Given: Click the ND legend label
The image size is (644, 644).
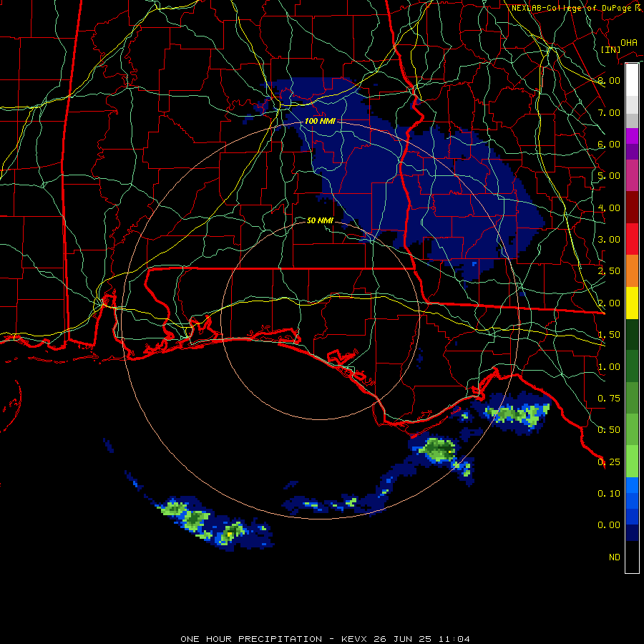Looking at the screenshot, I should pos(615,557).
